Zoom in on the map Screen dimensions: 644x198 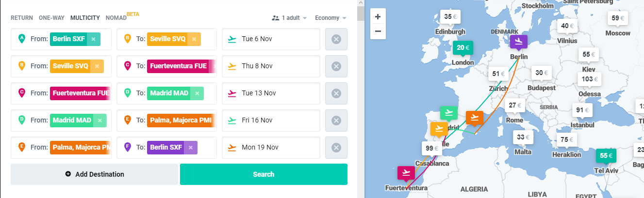tap(378, 16)
